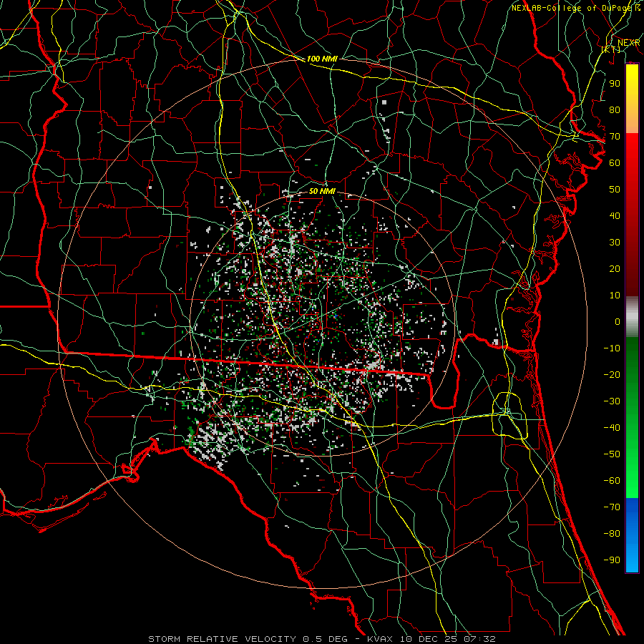Click the 90 value on the velocity scale
Screen dimensions: 644x644
click(x=615, y=84)
